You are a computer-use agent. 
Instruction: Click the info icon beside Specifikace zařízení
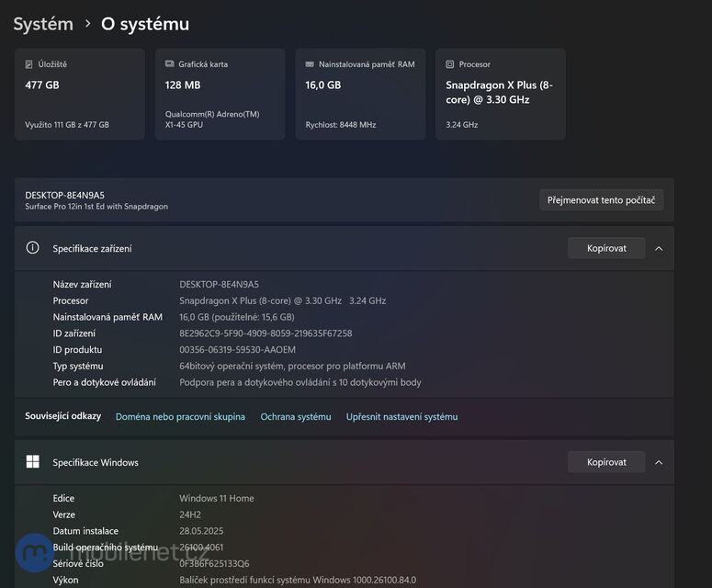(33, 248)
